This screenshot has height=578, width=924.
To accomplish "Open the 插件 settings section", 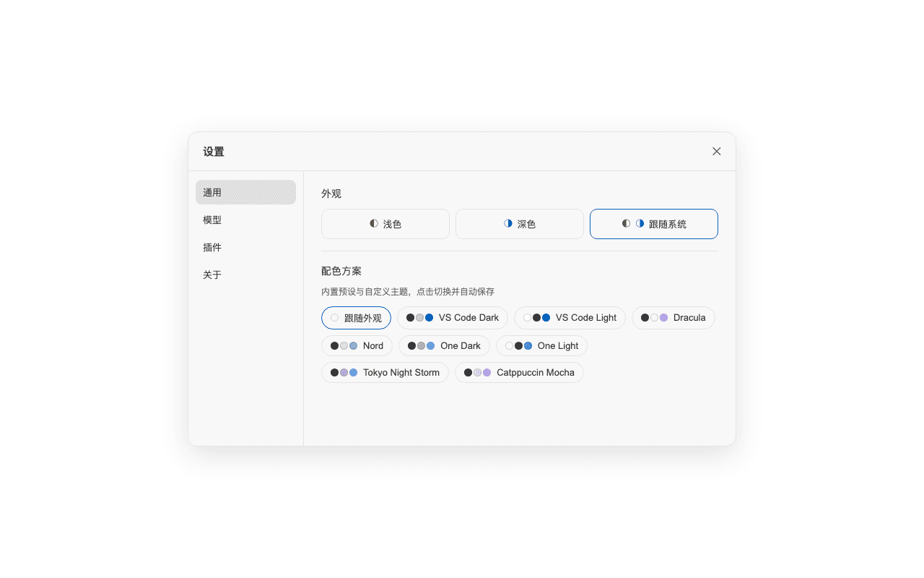I will point(245,247).
